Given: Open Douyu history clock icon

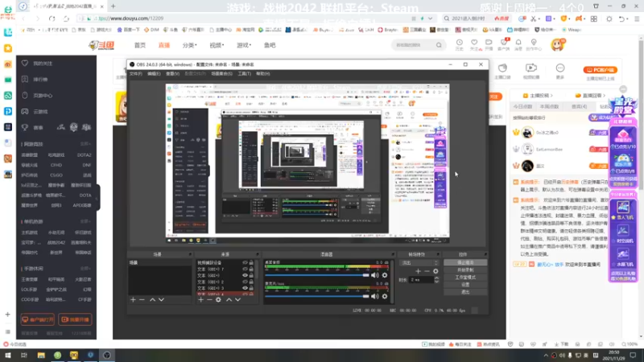Looking at the screenshot, I should pyautogui.click(x=459, y=44).
